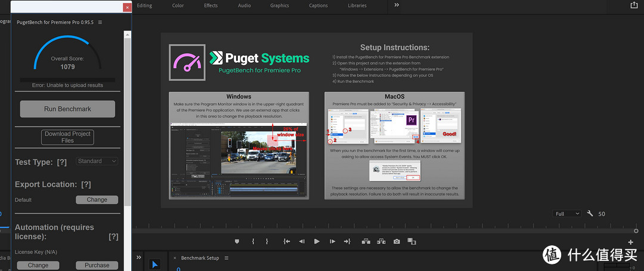Click the Run Benchmark button
The height and width of the screenshot is (271, 644).
tap(67, 109)
